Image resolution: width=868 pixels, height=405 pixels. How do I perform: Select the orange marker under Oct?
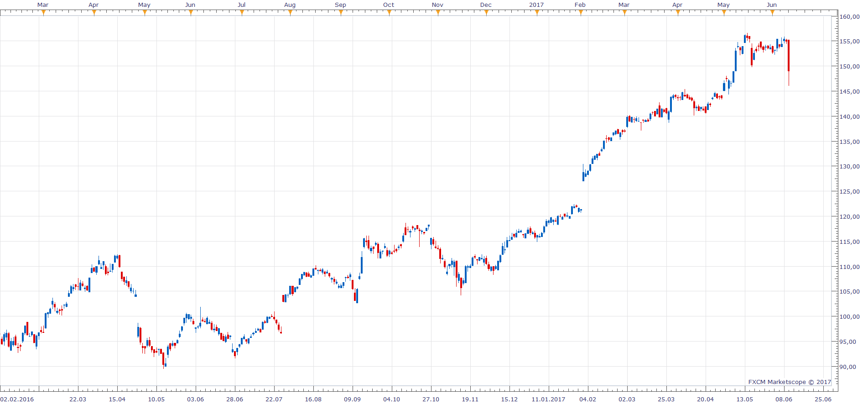click(389, 12)
